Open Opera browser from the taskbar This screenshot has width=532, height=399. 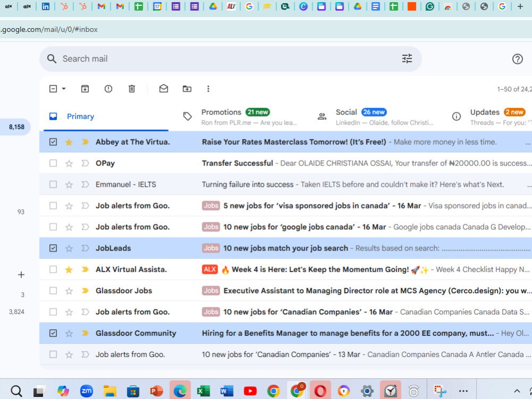(320, 391)
